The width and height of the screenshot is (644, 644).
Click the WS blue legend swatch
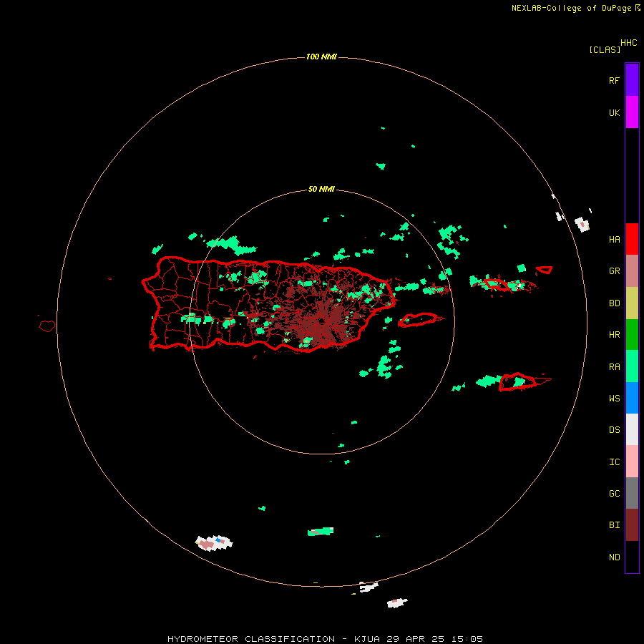coord(632,398)
